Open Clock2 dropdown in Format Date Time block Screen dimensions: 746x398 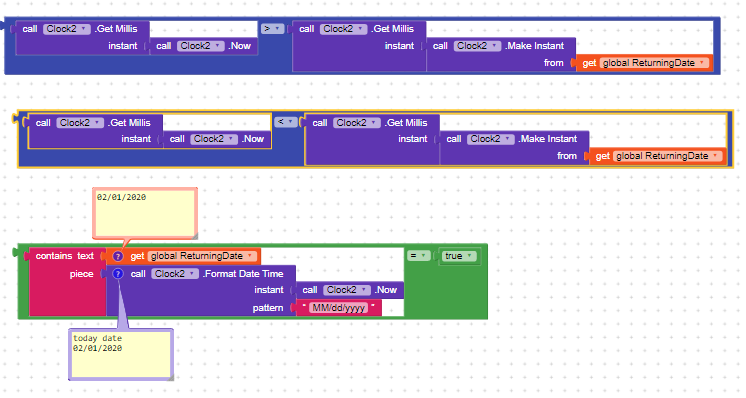pos(175,274)
